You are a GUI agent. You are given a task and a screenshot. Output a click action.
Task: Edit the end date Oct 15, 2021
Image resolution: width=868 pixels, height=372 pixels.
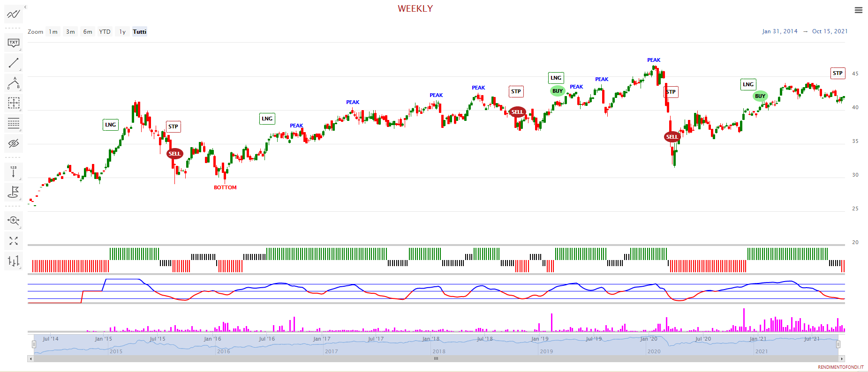tap(830, 31)
